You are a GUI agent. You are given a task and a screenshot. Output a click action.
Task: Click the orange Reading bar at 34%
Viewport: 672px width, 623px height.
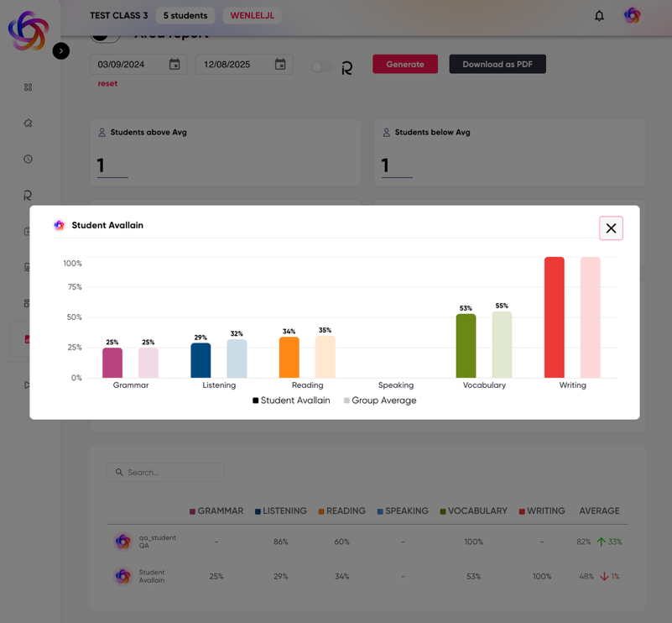click(x=289, y=357)
